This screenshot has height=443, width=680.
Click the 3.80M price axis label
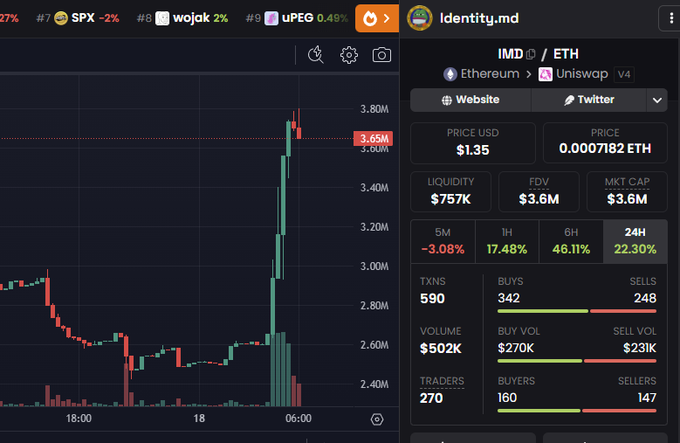click(x=374, y=109)
